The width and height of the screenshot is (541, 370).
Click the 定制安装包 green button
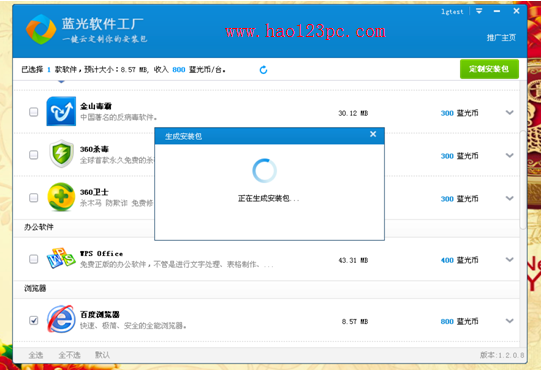tap(489, 69)
